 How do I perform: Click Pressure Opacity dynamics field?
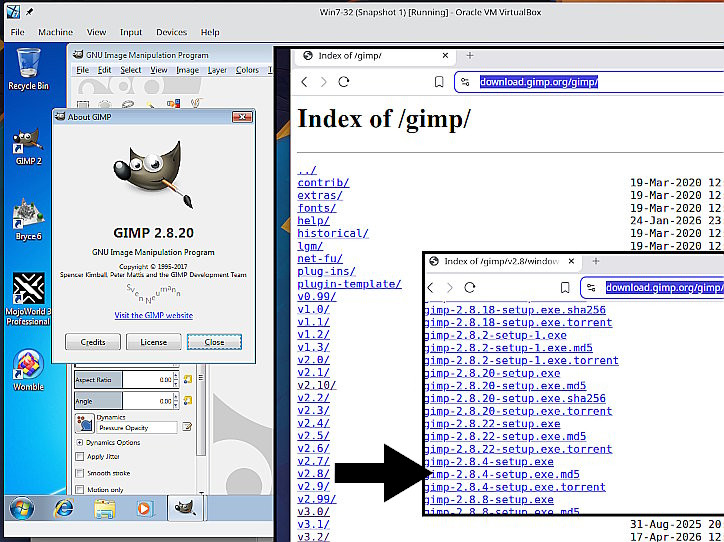137,428
